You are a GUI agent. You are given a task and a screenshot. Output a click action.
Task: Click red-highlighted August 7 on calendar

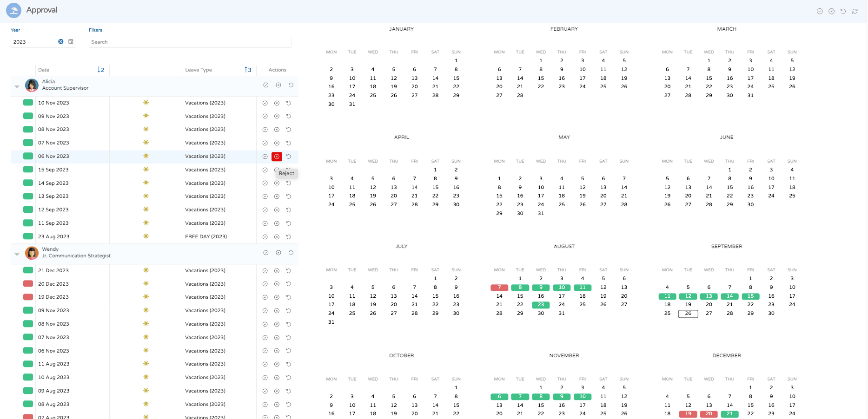499,288
